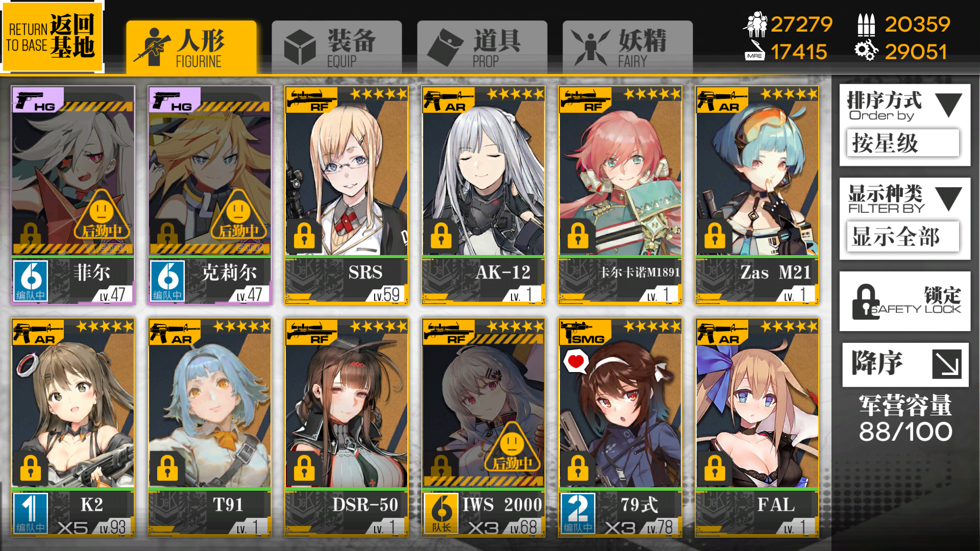Toggle the Safety Lock mode

905,302
